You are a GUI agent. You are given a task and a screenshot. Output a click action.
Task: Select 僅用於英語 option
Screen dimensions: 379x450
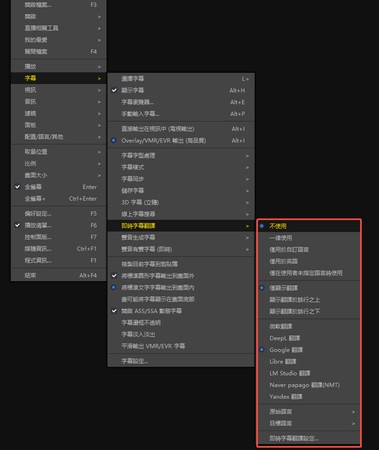tap(309, 261)
